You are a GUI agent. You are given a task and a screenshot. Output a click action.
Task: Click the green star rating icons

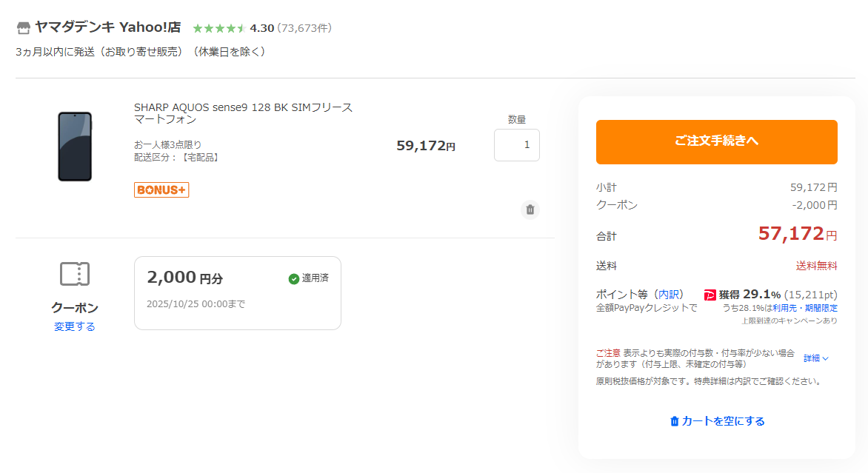click(x=218, y=28)
